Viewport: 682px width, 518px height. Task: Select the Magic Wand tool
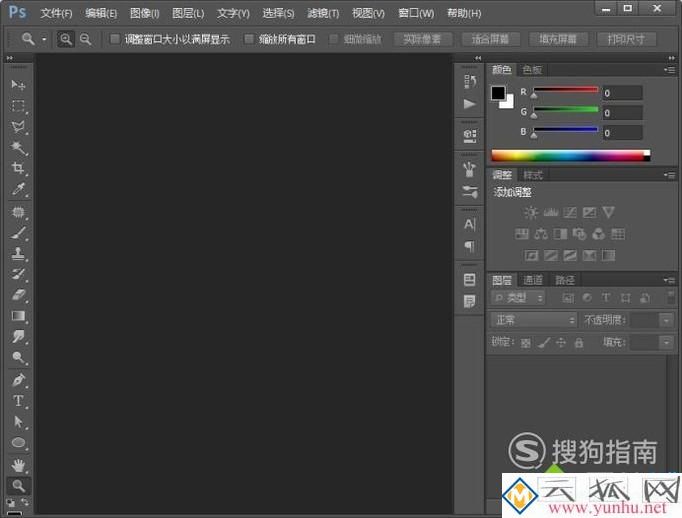[18, 148]
